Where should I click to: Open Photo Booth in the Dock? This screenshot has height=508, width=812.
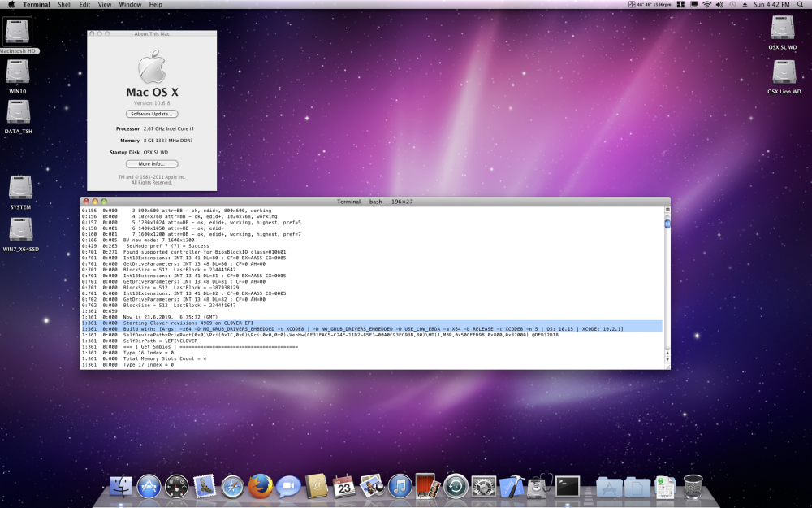pyautogui.click(x=428, y=486)
